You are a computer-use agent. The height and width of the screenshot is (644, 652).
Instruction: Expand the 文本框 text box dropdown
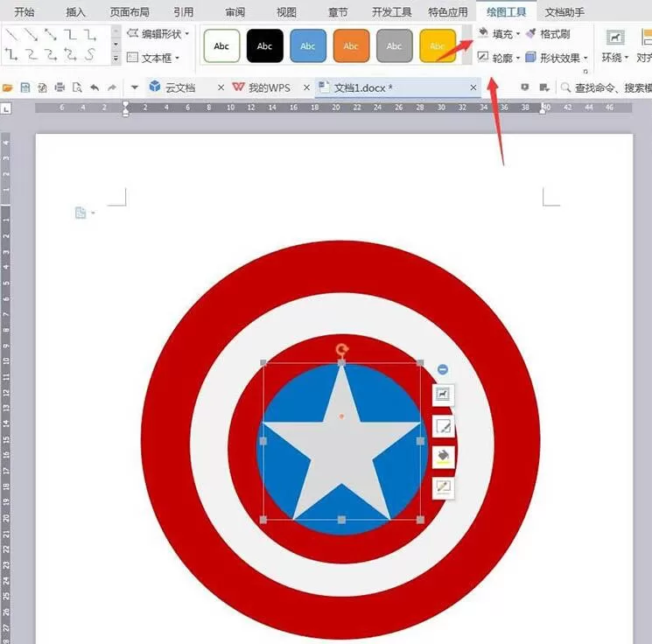(177, 58)
